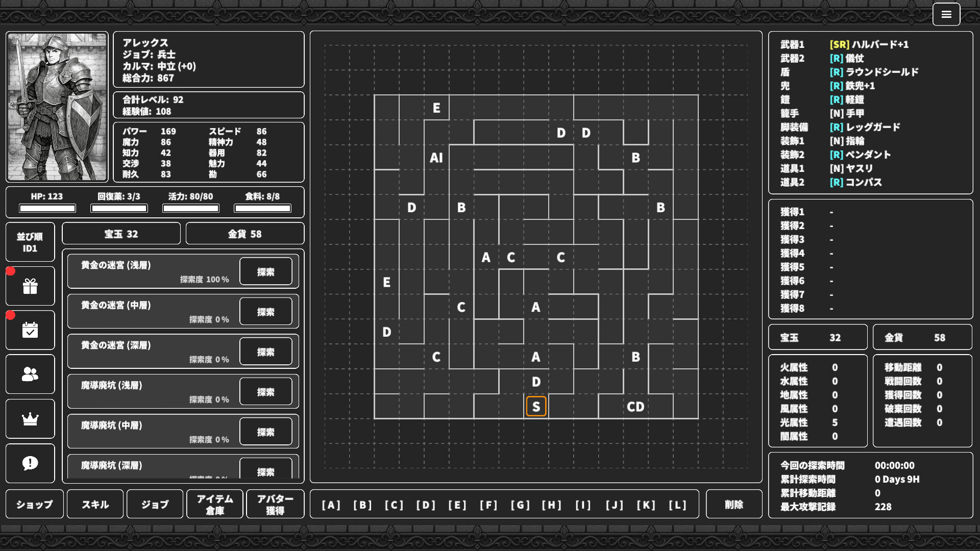Select the [B] marker slot
980x551 pixels.
(x=362, y=505)
